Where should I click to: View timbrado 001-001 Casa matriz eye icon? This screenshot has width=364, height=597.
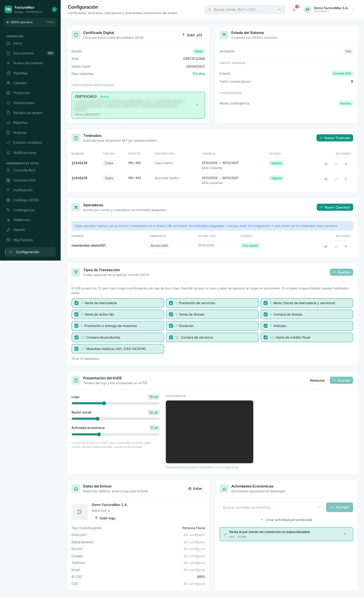click(326, 164)
